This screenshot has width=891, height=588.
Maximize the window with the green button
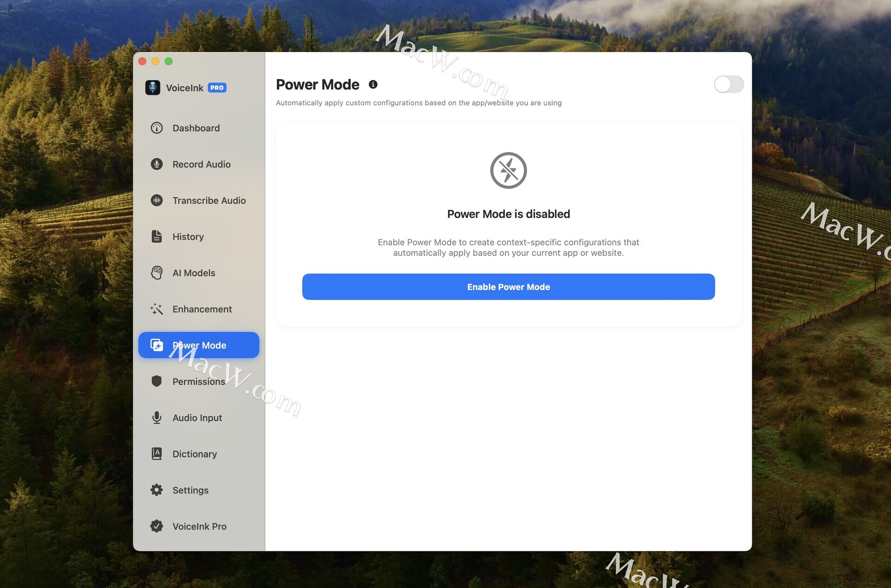tap(168, 61)
